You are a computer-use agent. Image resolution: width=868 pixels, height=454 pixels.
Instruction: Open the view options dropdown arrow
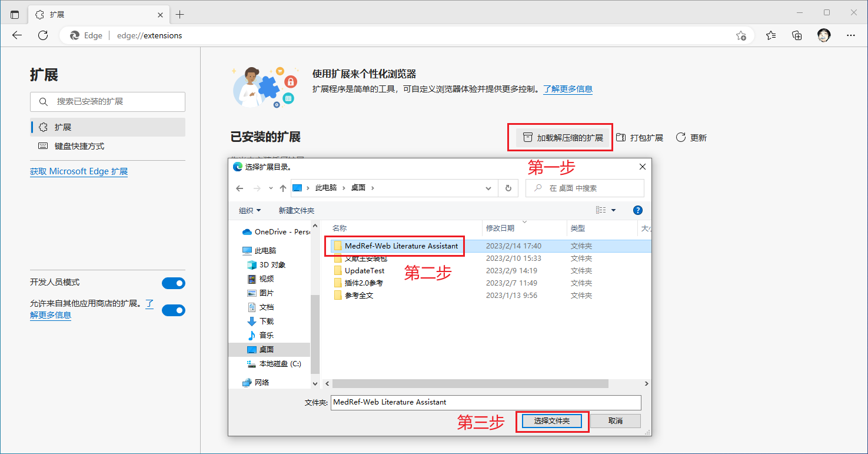[x=613, y=210]
